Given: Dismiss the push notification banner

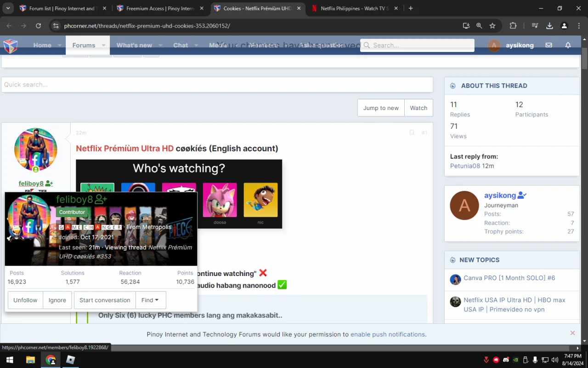Looking at the screenshot, I should point(572,333).
